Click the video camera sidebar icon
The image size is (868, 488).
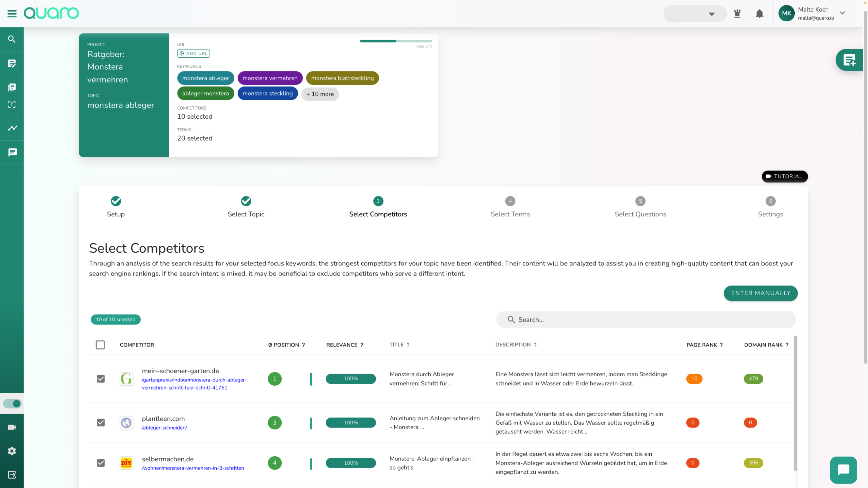(12, 427)
